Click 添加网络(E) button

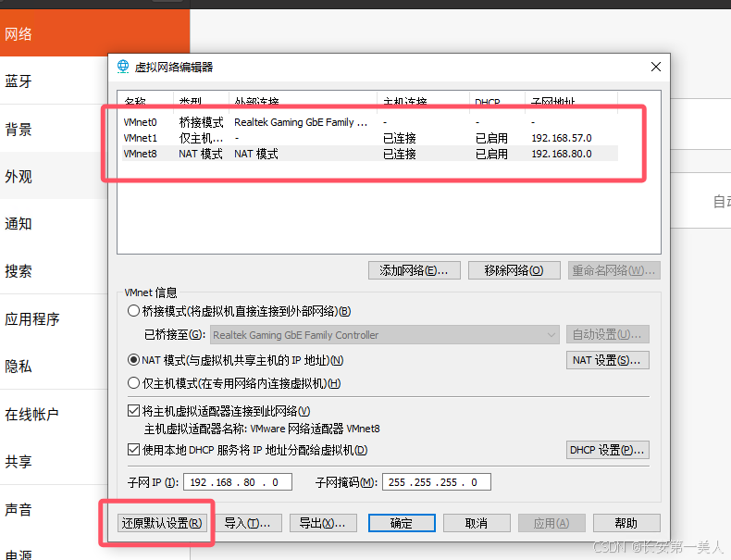414,270
